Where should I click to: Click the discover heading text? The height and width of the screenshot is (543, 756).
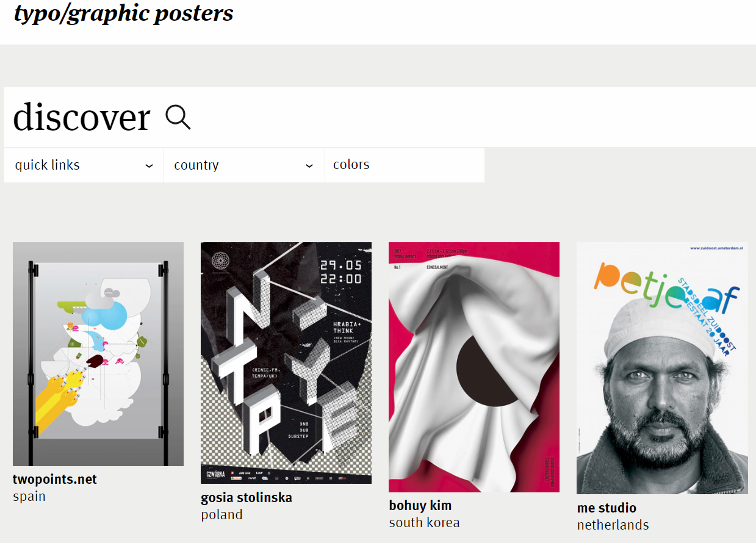click(x=82, y=117)
